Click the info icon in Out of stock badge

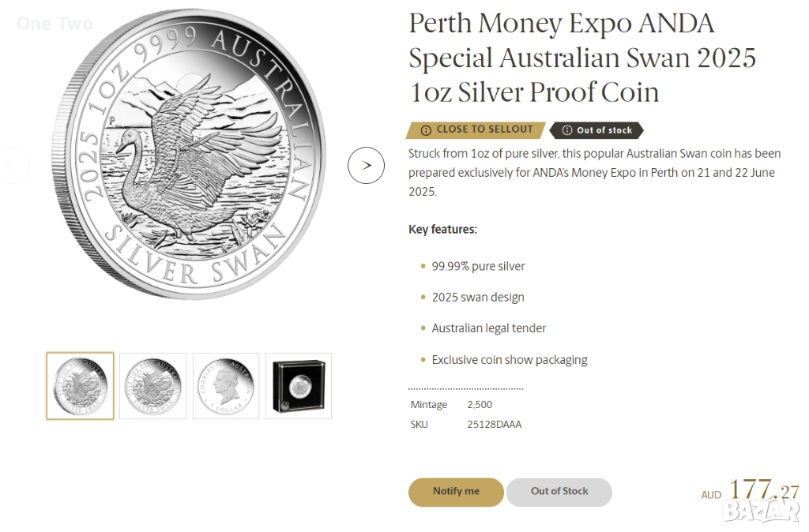point(566,129)
